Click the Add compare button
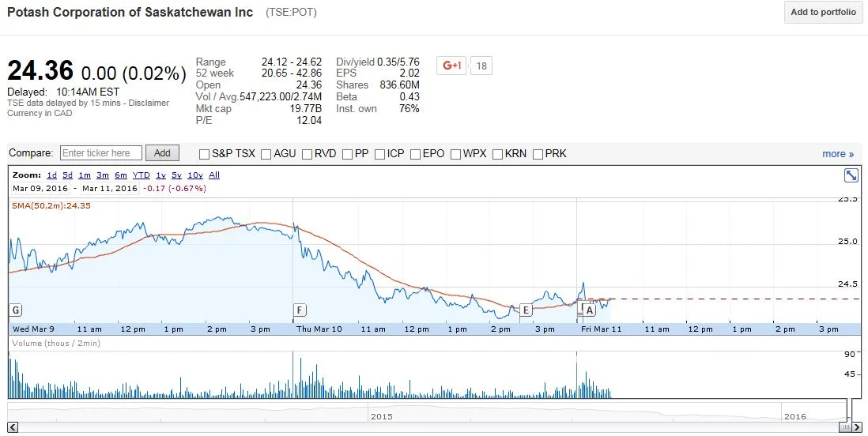Screen dimensions: 868x436 (162, 152)
